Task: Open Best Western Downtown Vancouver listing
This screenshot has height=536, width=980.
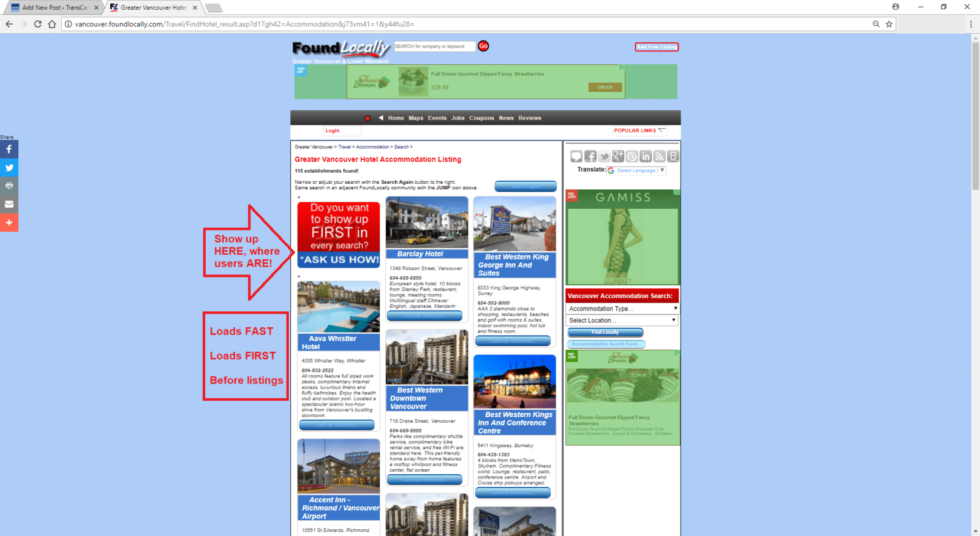Action: click(x=417, y=398)
